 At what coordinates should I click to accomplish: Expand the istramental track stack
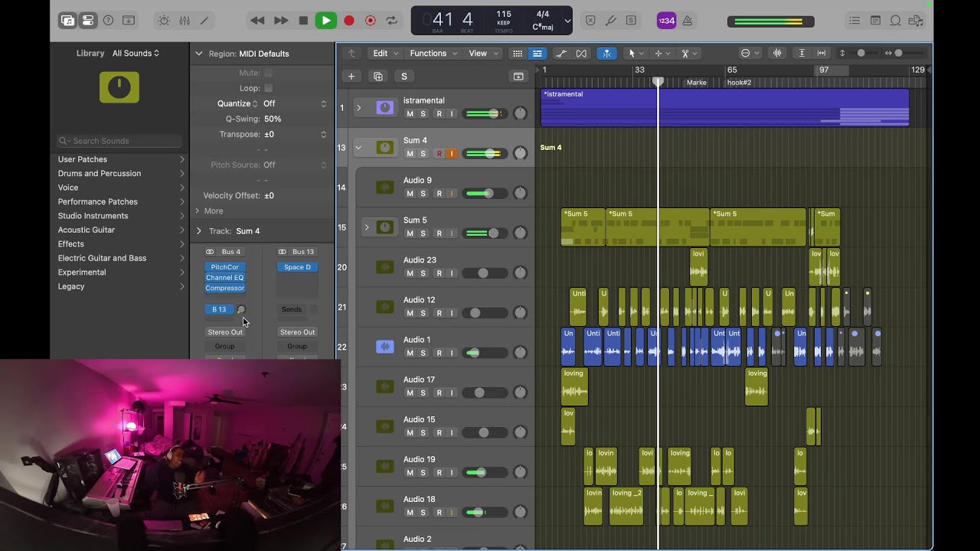coord(358,108)
